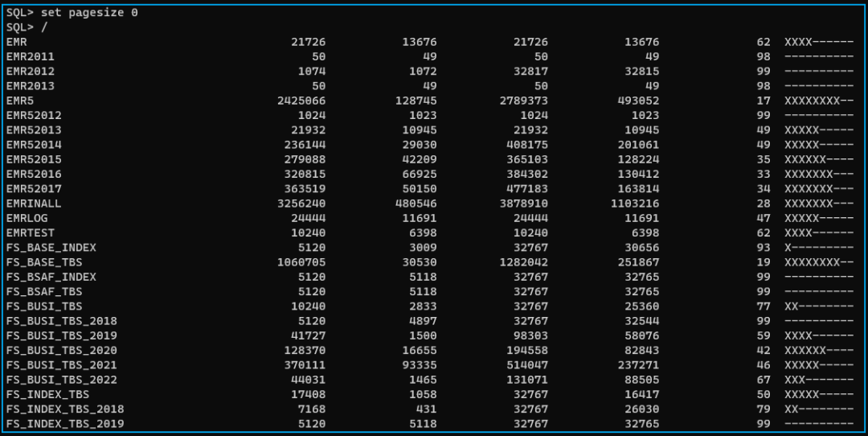Click the value 408175 in EMR52014 row

[x=527, y=145]
